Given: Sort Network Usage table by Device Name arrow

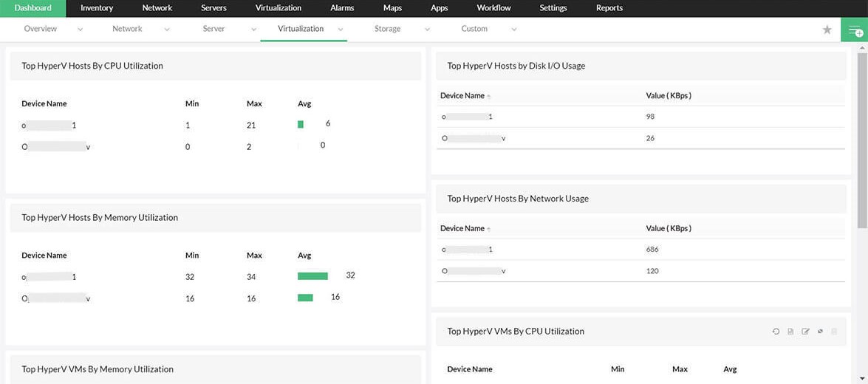Looking at the screenshot, I should pos(488,229).
